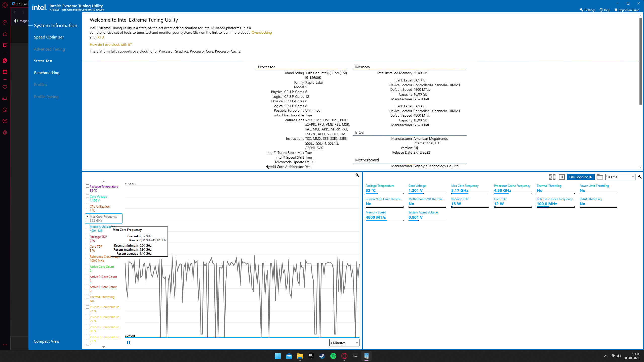Show hidden system tray icons chevron
Screen dimensions: 644x362
coord(606,356)
